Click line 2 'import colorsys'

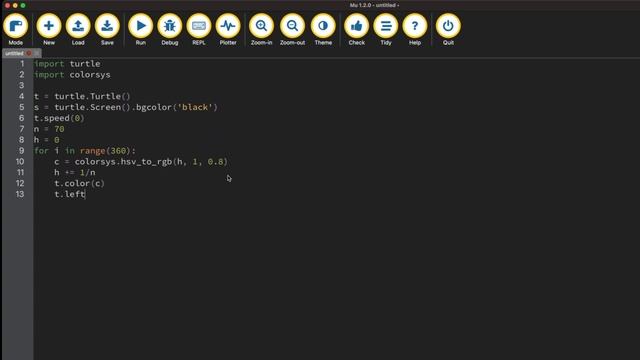tap(72, 75)
